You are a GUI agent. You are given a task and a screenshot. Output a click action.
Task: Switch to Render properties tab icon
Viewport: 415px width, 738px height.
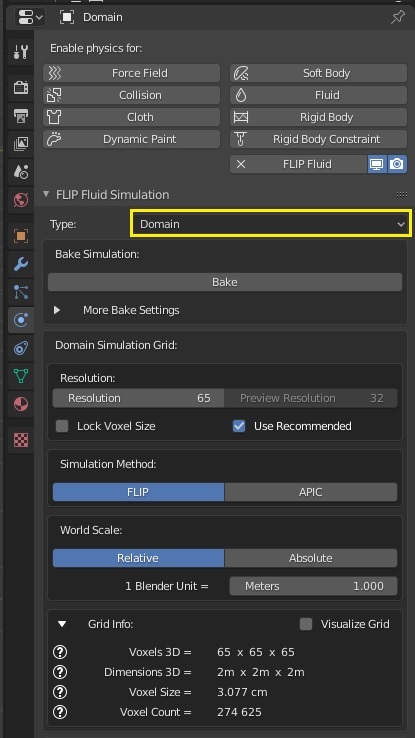[x=21, y=88]
